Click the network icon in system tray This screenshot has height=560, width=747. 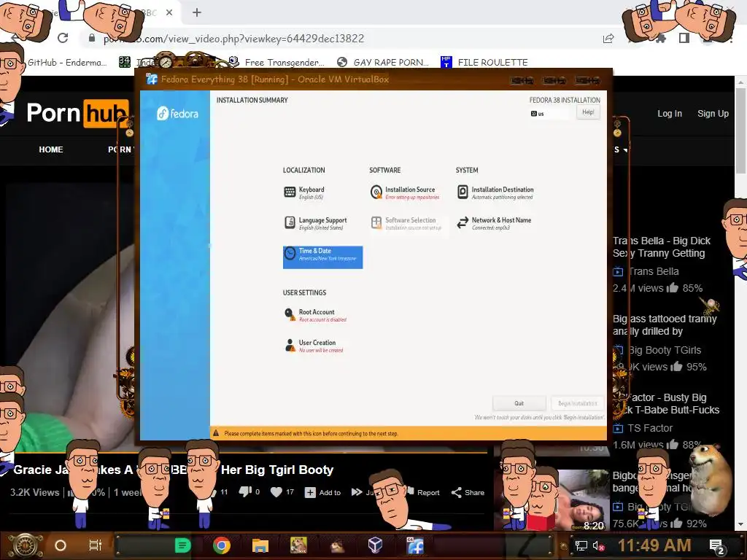pos(581,545)
